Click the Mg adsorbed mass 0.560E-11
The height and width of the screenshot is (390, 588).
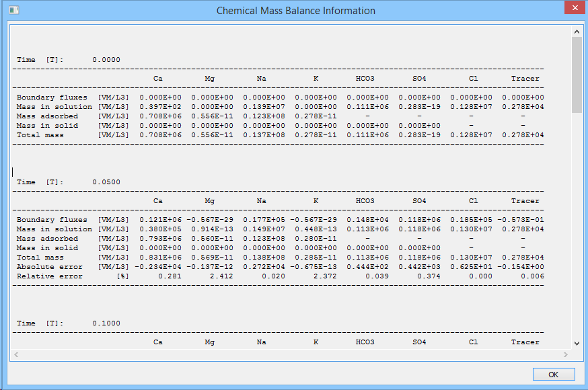(x=212, y=238)
